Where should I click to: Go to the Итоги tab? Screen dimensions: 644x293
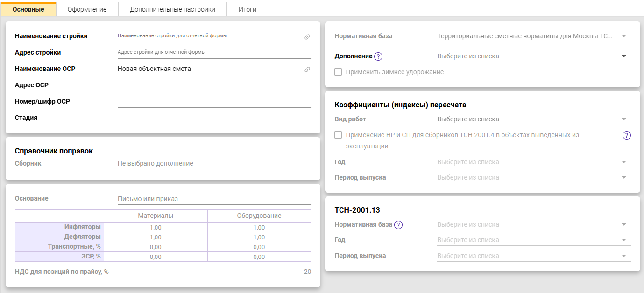pyautogui.click(x=247, y=9)
